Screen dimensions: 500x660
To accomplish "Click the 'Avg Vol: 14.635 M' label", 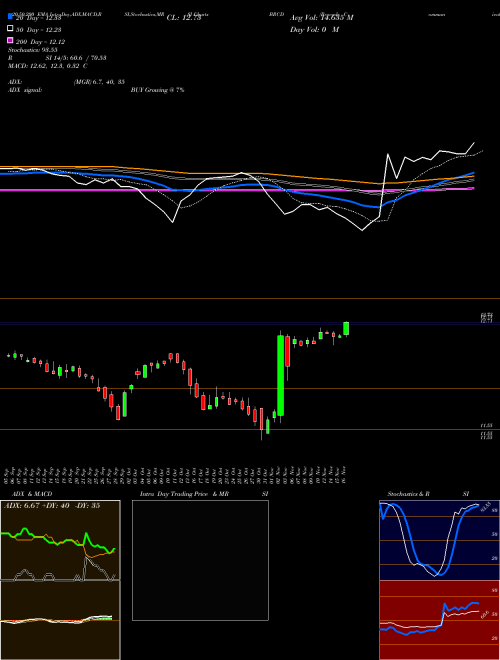I will pyautogui.click(x=322, y=18).
